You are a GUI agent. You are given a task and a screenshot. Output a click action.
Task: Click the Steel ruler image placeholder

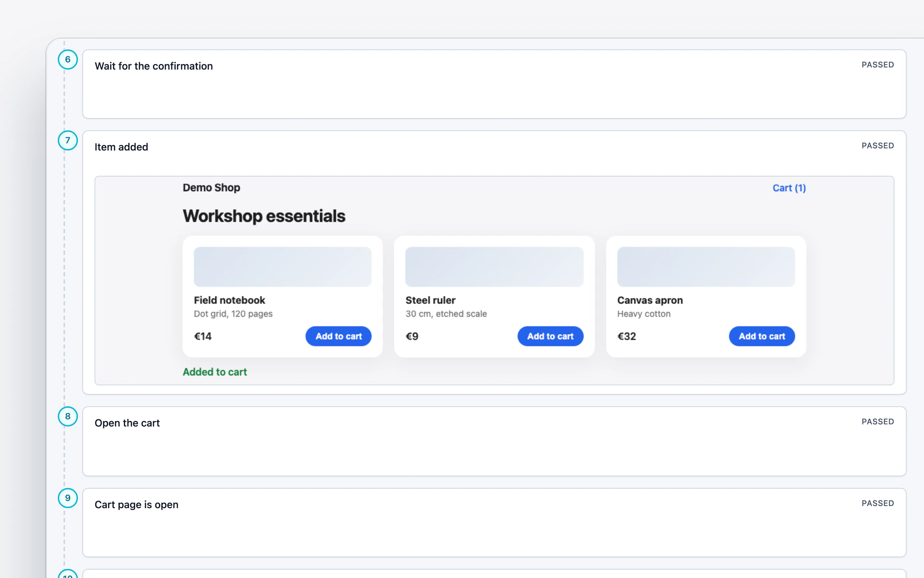coord(494,267)
